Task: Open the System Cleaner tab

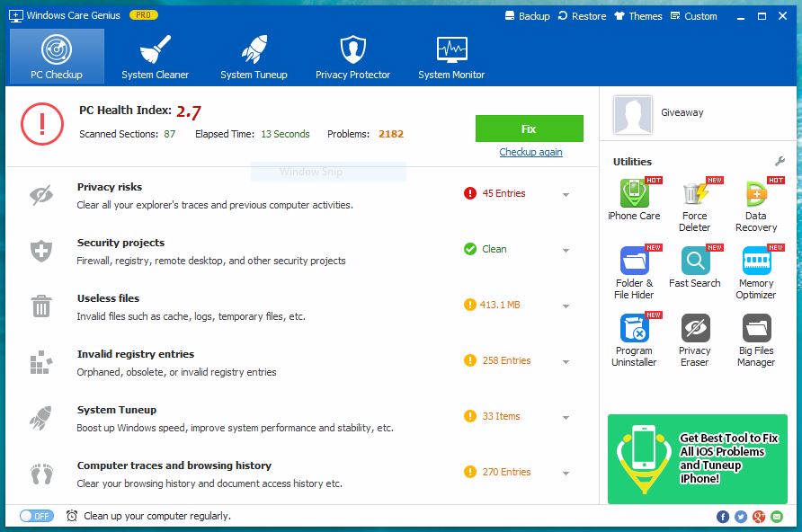Action: click(156, 57)
